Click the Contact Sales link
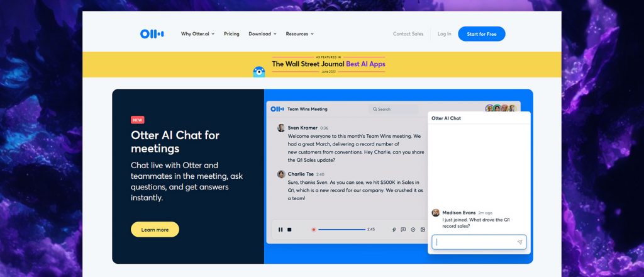This screenshot has height=277, width=644. pos(408,34)
